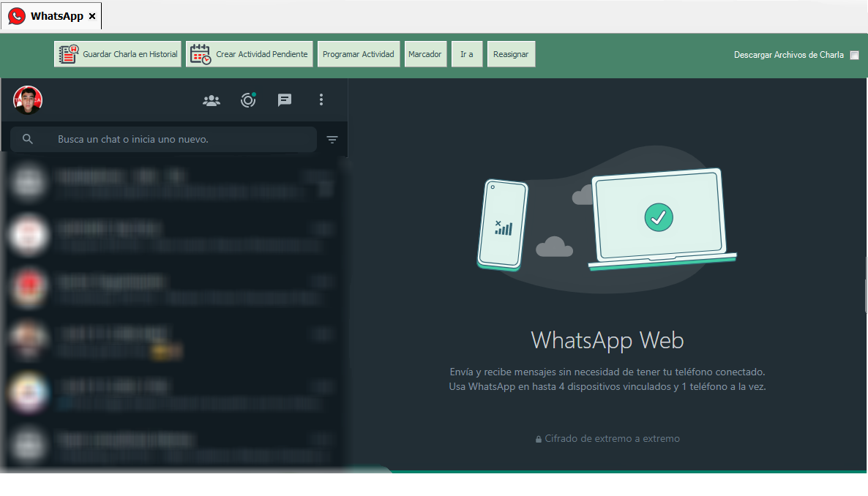Click the Guardar Charla en Historial button

(118, 54)
